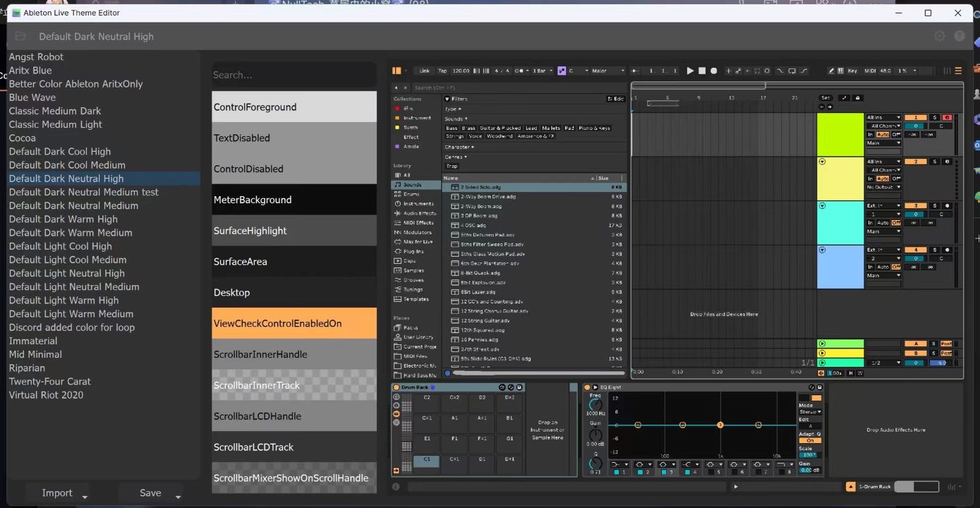The height and width of the screenshot is (508, 980).
Task: Open Live's hamburger menu top right
Action: (x=958, y=71)
